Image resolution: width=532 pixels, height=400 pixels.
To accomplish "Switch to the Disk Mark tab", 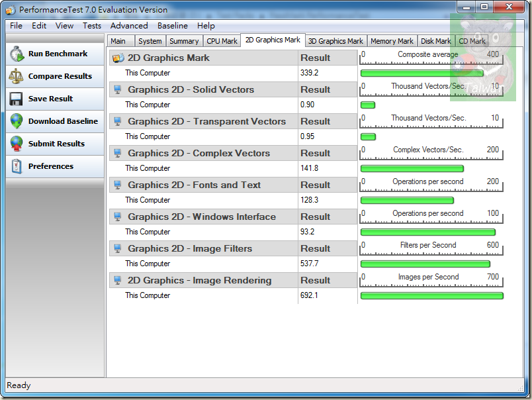I will pos(435,41).
